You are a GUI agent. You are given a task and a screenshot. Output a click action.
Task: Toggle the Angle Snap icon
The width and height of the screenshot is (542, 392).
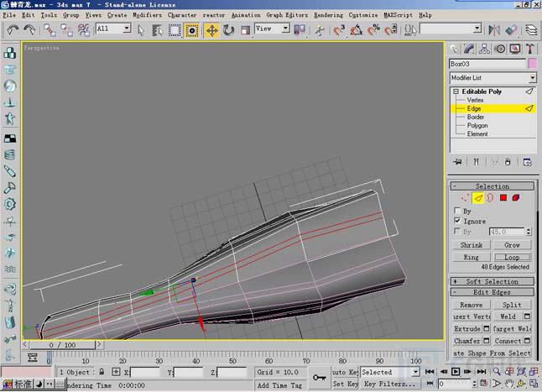[357, 30]
